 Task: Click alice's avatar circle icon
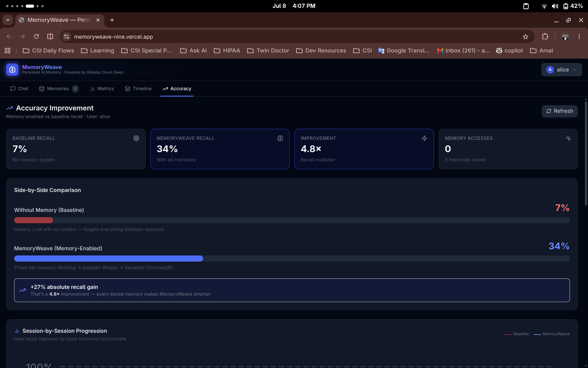click(550, 70)
